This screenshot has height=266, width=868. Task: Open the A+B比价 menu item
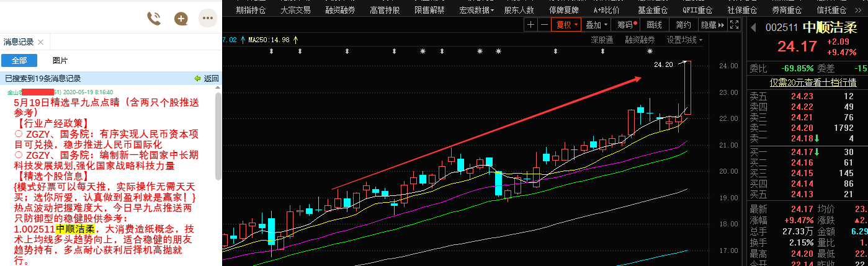coord(606,10)
